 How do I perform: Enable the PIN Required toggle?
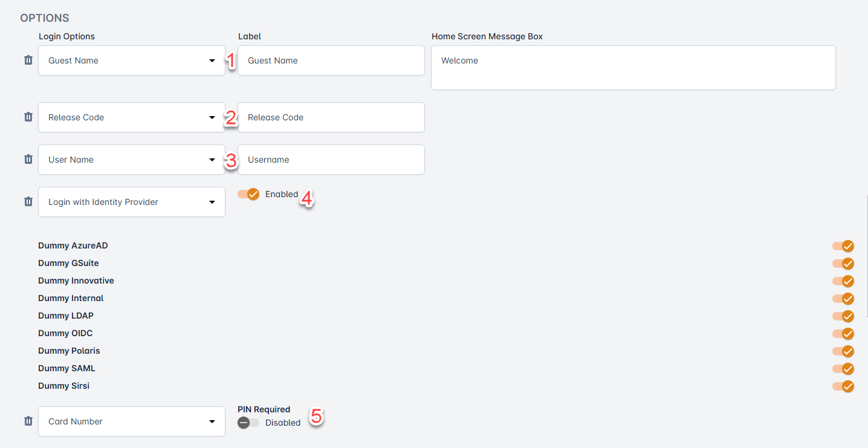[x=248, y=423]
